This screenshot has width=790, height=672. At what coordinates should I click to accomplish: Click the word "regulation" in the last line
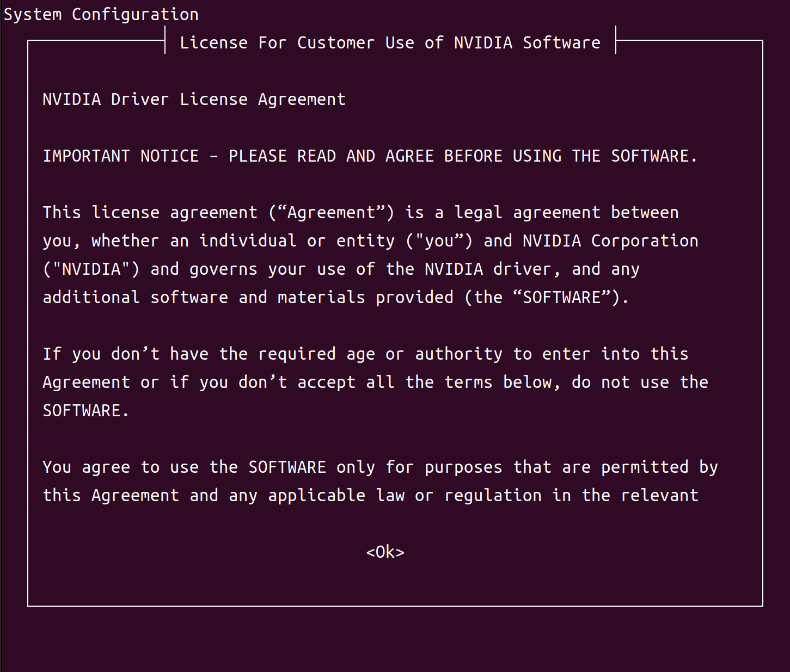click(493, 496)
